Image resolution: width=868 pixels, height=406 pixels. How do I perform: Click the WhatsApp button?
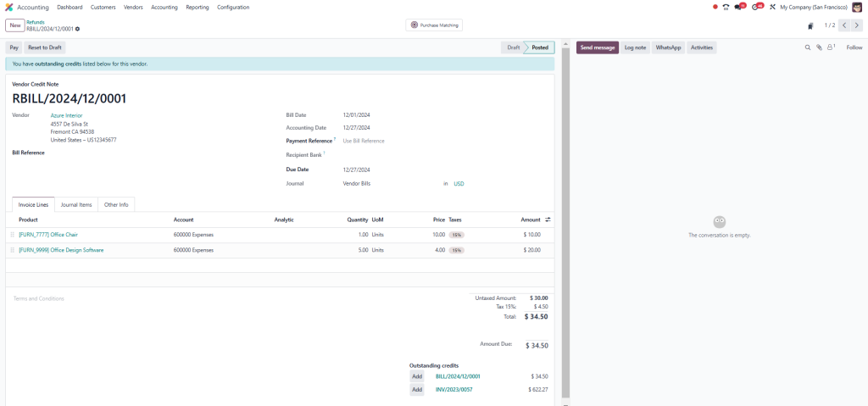point(668,47)
